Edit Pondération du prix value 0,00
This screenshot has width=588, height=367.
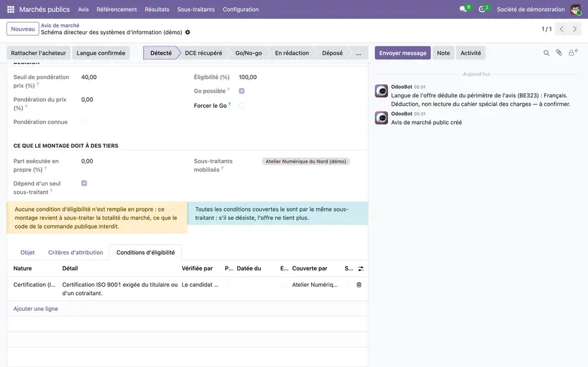pos(87,99)
